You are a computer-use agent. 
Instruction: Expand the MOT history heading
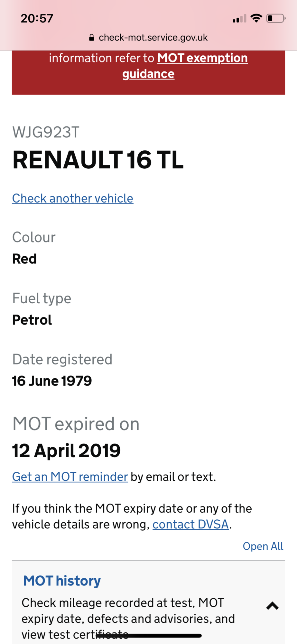pyautogui.click(x=62, y=581)
